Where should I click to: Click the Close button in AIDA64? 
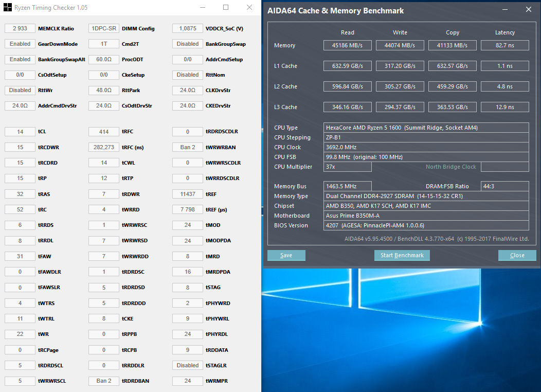[x=517, y=255]
